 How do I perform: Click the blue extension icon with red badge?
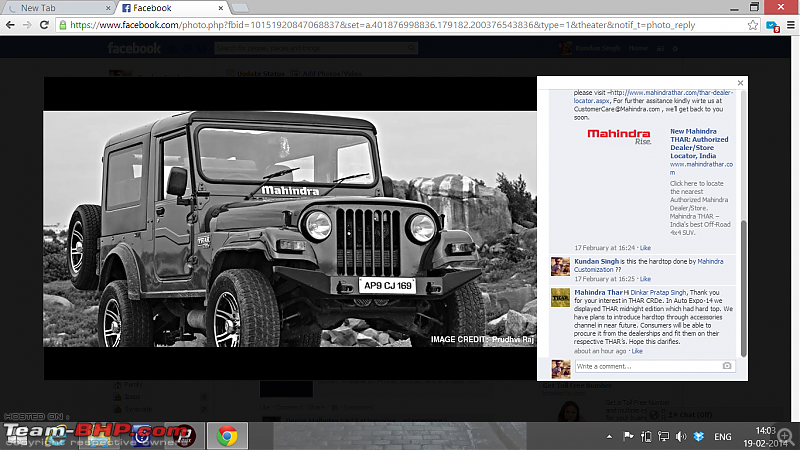(x=772, y=26)
